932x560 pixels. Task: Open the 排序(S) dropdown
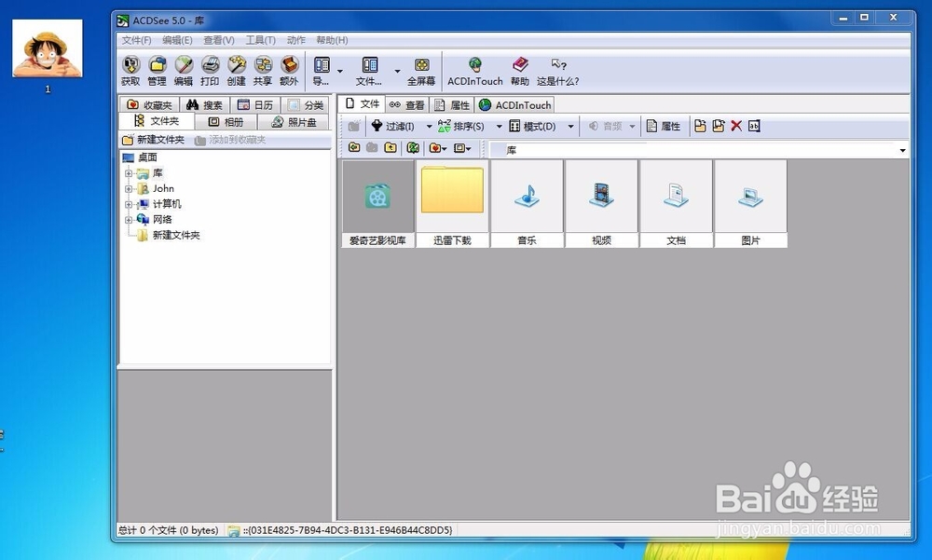pos(469,126)
